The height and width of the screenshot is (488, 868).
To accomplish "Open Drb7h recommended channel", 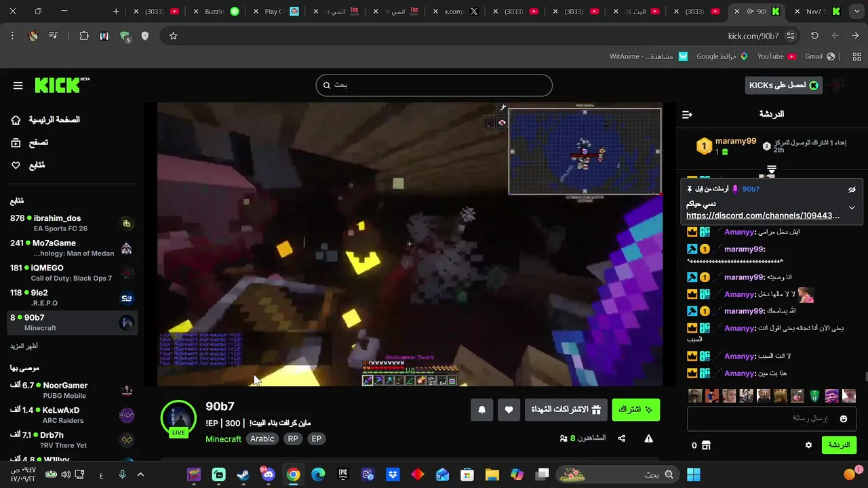I will coord(71,440).
